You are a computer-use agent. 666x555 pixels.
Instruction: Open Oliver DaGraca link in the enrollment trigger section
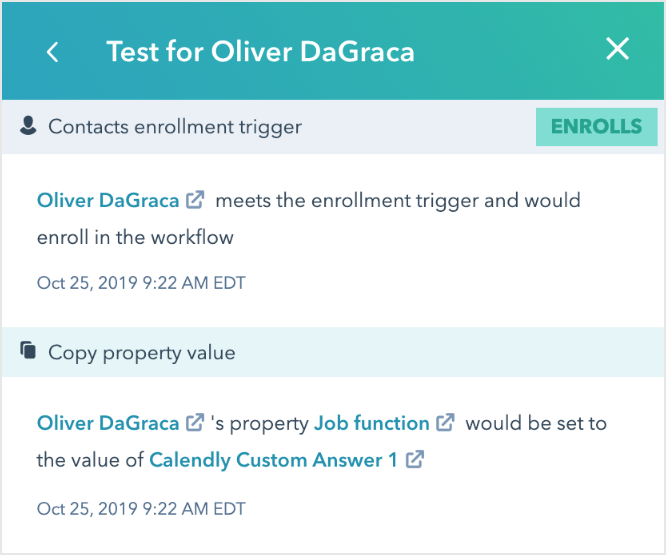[108, 200]
